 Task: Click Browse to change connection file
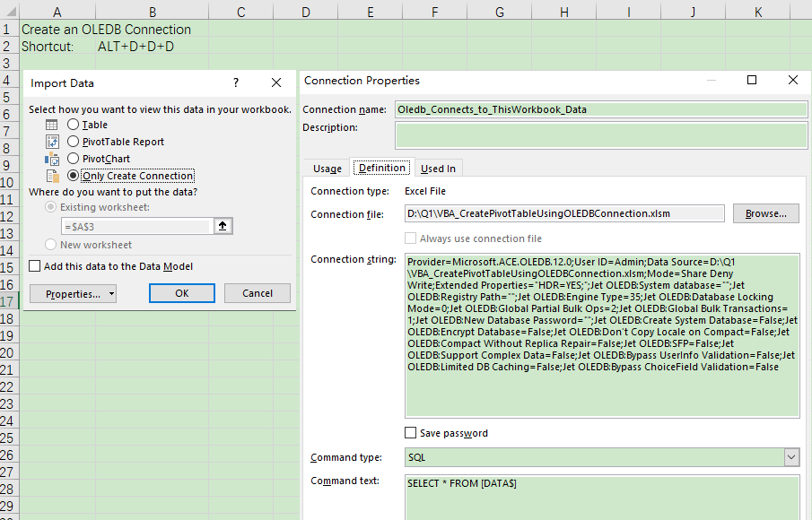click(766, 214)
